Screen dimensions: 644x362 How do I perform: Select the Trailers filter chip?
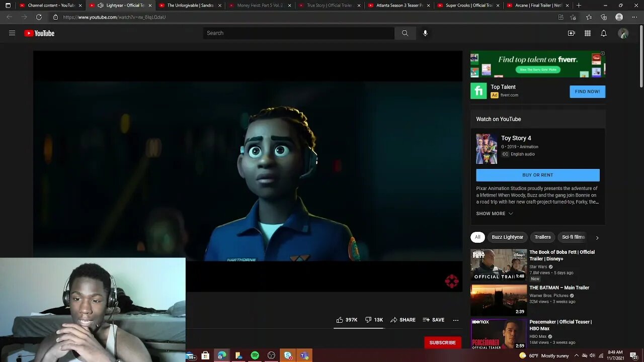542,237
